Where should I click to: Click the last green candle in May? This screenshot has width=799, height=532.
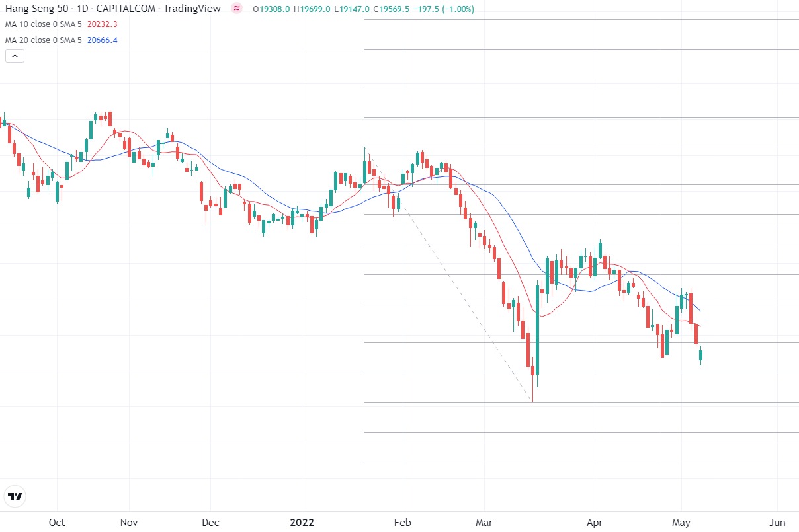(701, 356)
